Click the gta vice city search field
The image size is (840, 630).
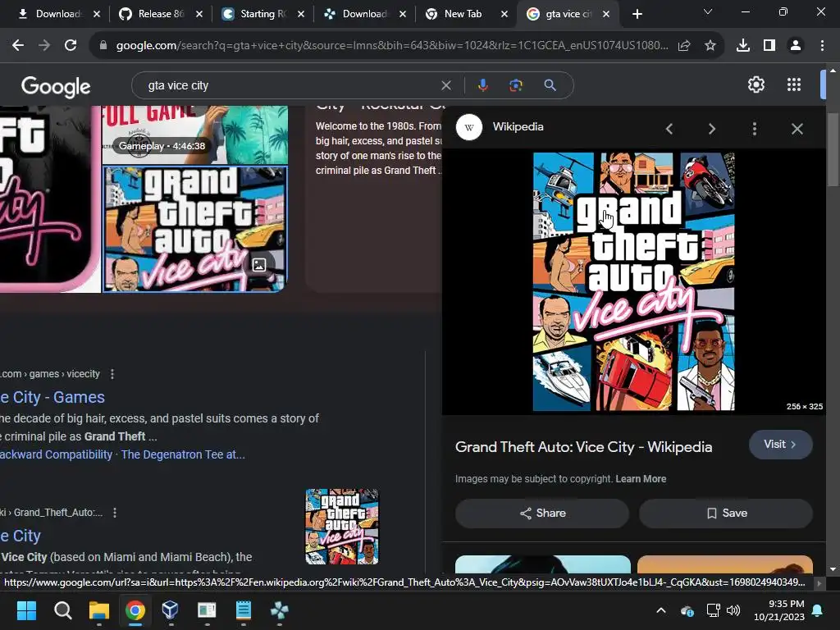point(290,85)
